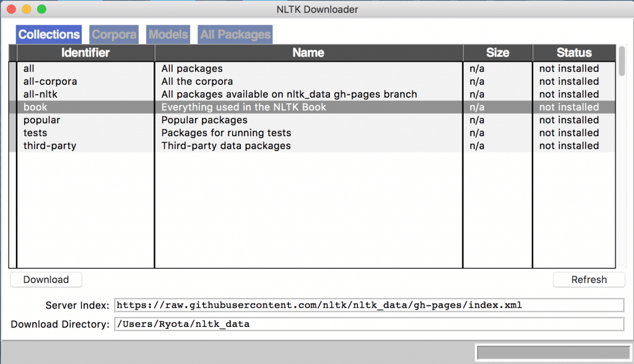Viewport: 634px width, 364px height.
Task: Minimize the NLTK Downloader window
Action: [x=26, y=9]
